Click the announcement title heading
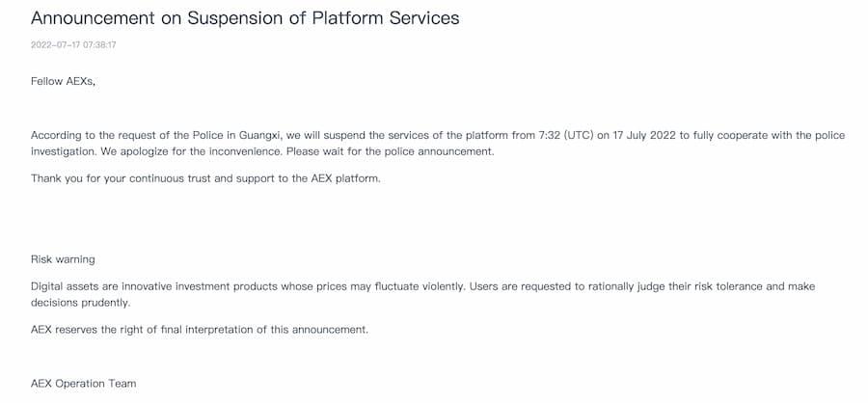 (x=245, y=18)
